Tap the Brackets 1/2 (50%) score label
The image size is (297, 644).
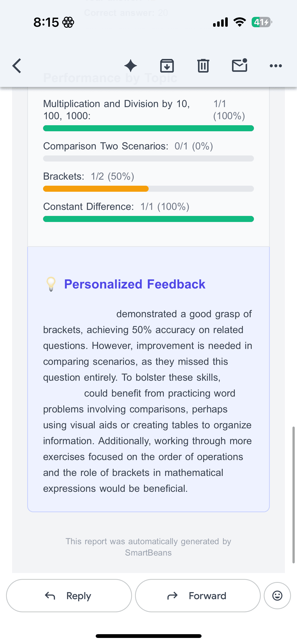point(112,176)
